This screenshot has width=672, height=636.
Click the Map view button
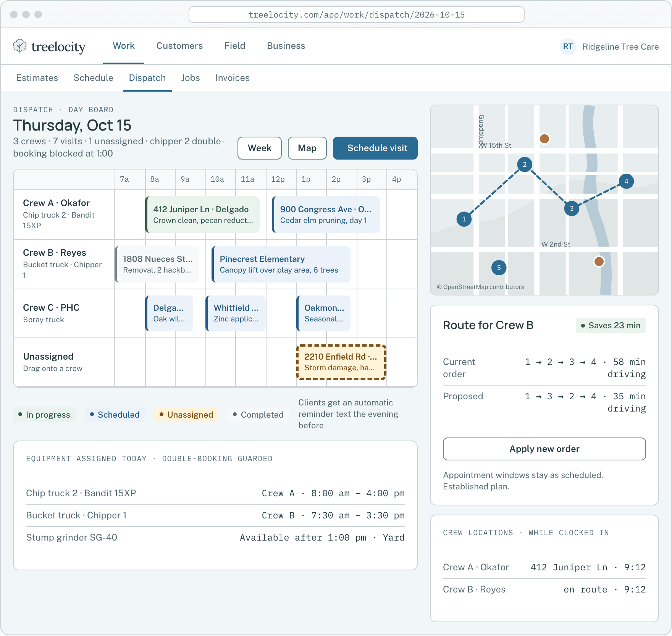pos(307,148)
